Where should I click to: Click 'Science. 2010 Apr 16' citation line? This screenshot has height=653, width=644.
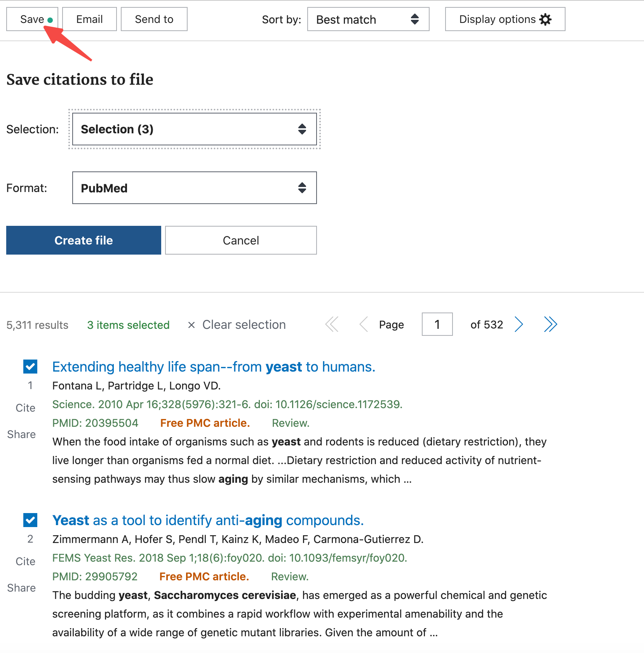pyautogui.click(x=227, y=404)
